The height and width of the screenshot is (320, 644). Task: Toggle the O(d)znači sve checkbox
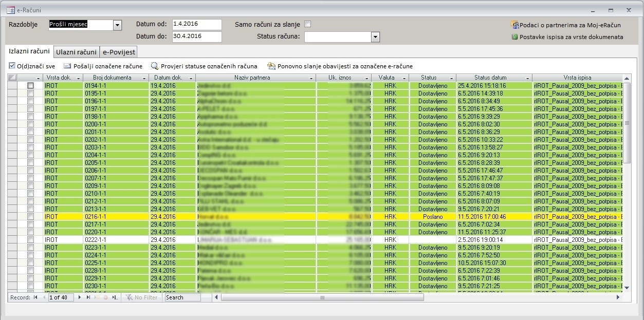(x=12, y=66)
